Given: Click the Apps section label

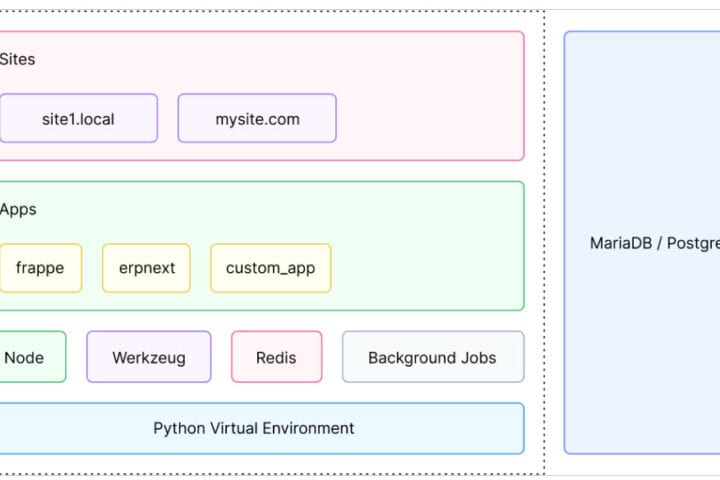Looking at the screenshot, I should pos(18,209).
